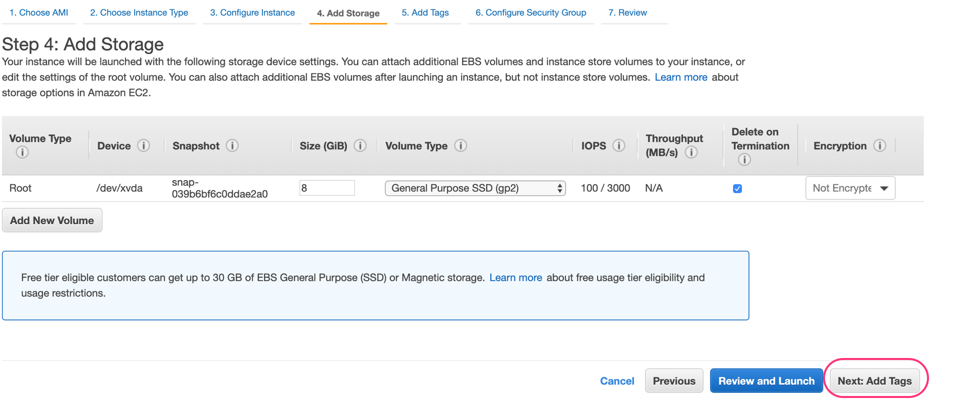The width and height of the screenshot is (980, 400).
Task: Click Next: Add Tags button
Action: click(874, 381)
